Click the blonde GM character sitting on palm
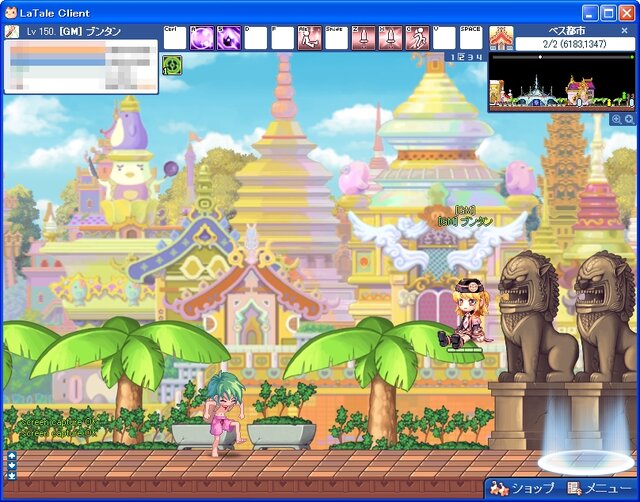640x502 pixels. (x=464, y=312)
